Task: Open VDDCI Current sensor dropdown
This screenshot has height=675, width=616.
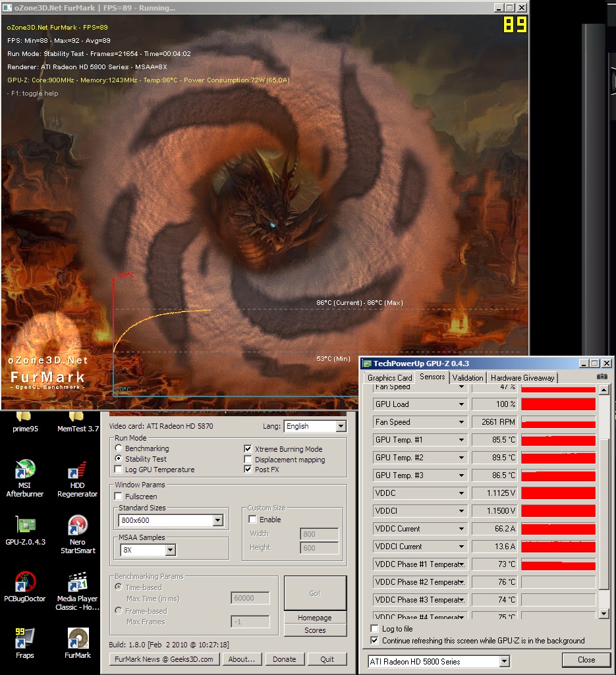Action: pyautogui.click(x=461, y=547)
